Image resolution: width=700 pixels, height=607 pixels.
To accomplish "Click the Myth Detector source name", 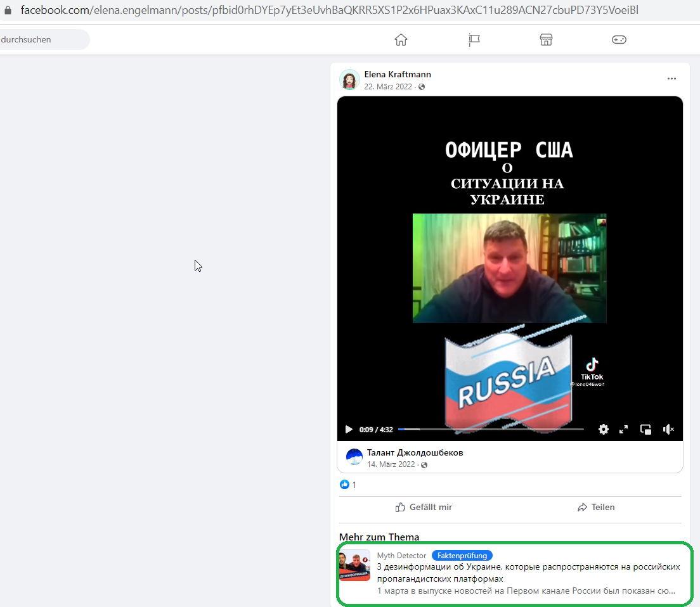I will (401, 555).
